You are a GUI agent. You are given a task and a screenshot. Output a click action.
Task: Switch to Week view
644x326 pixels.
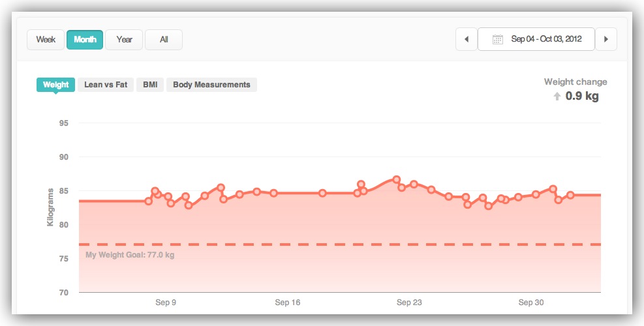click(x=46, y=40)
